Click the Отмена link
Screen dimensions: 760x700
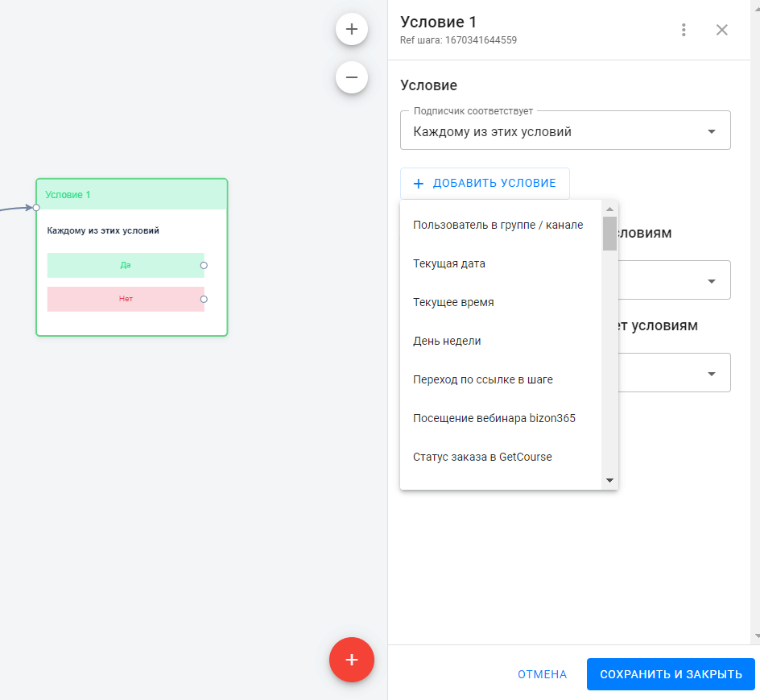click(542, 674)
